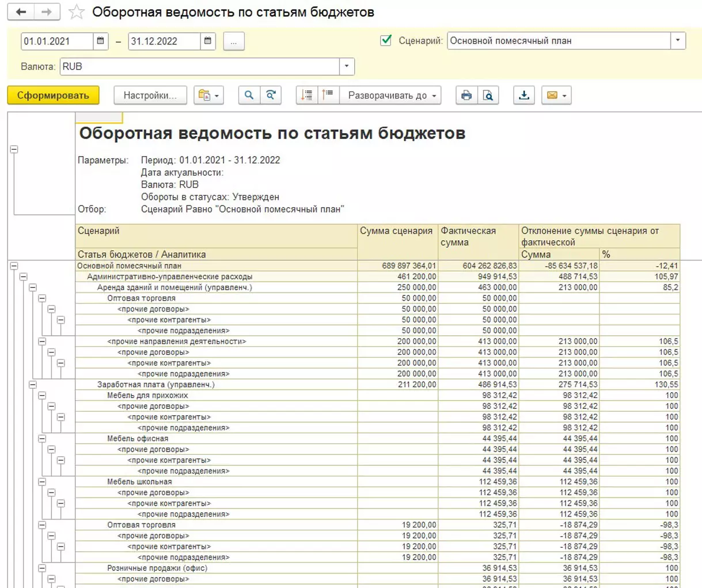Viewport: 702px width, 588px height.
Task: Collapse the Основной помесячный план row group
Action: pyautogui.click(x=14, y=265)
